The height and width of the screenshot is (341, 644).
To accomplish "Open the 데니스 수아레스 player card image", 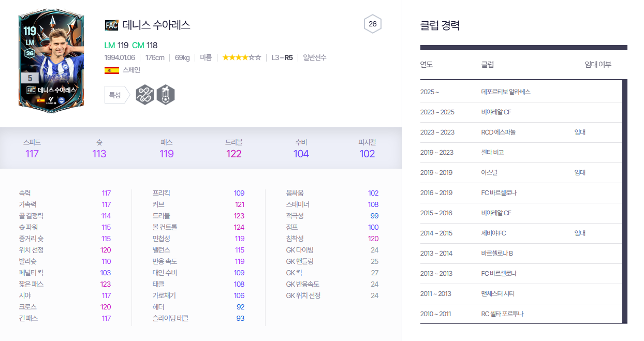I will point(51,60).
